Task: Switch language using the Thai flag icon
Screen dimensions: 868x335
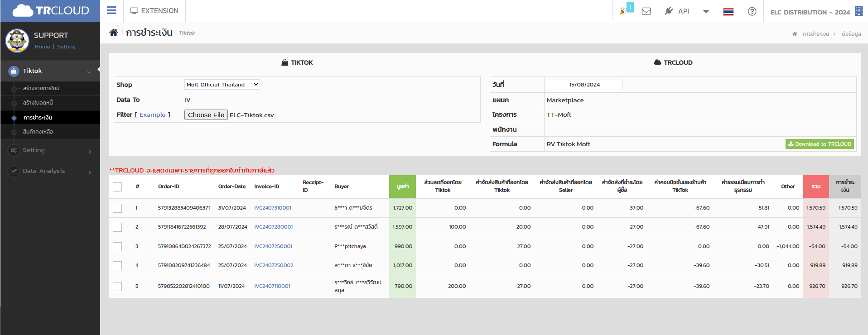Action: coord(728,12)
